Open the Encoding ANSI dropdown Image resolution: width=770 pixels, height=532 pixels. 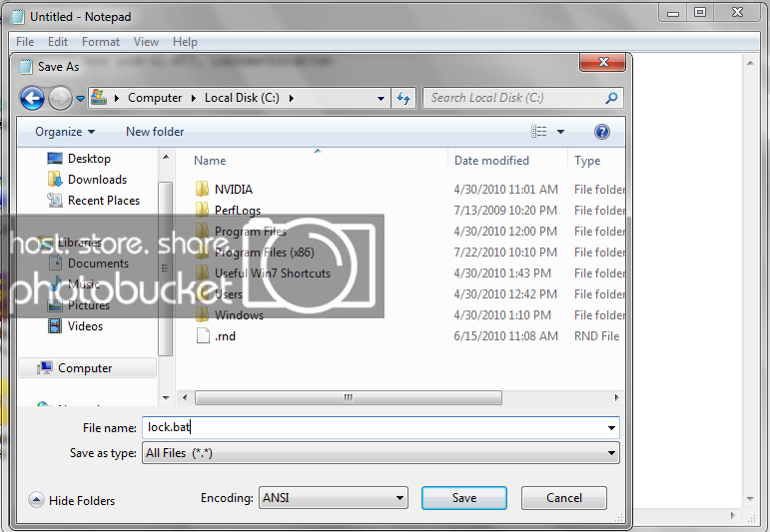(x=334, y=498)
